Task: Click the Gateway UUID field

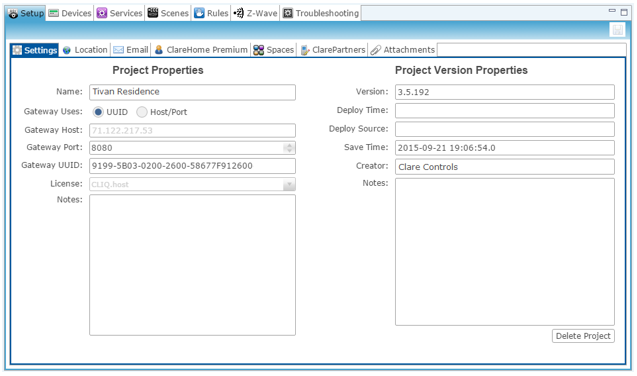Action: 192,166
